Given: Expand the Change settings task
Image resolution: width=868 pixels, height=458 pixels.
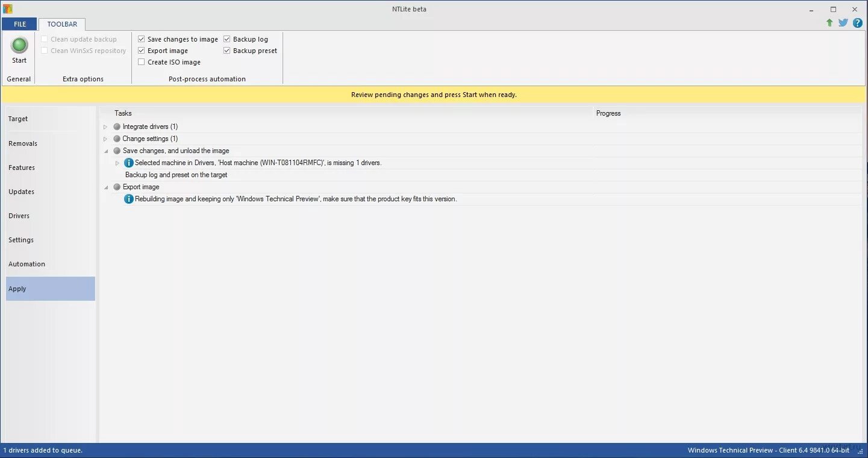Looking at the screenshot, I should (105, 139).
